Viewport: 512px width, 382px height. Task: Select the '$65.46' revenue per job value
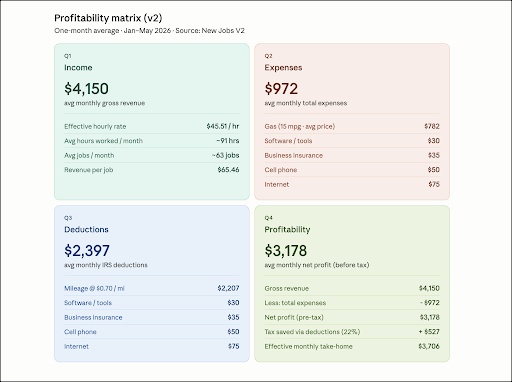tap(228, 170)
